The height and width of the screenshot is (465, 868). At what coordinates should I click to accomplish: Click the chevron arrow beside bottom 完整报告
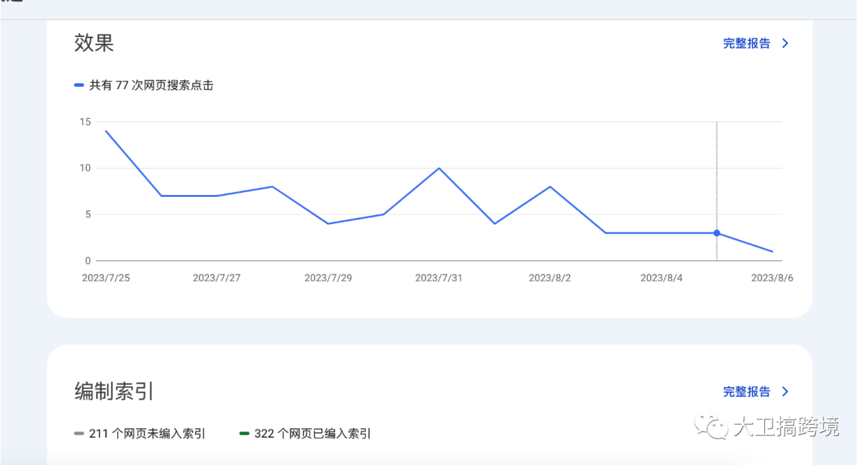[785, 392]
